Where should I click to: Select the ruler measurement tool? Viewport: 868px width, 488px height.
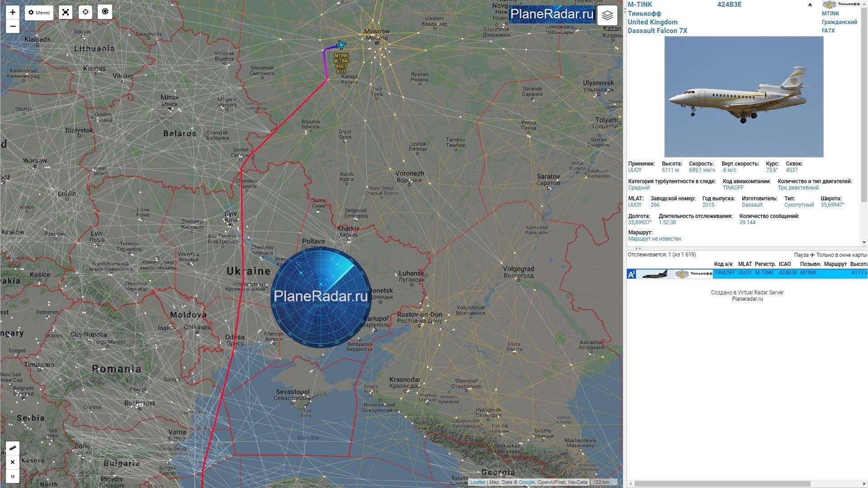(13, 447)
